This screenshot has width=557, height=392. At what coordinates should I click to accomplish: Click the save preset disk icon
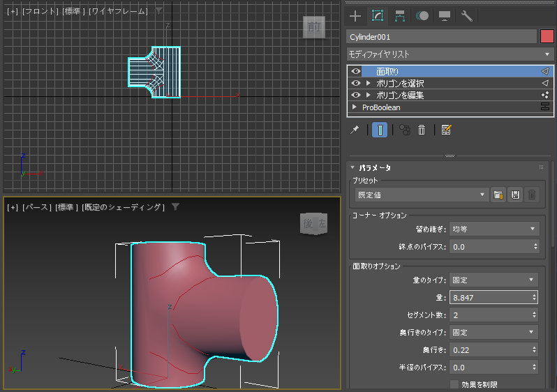tap(515, 195)
